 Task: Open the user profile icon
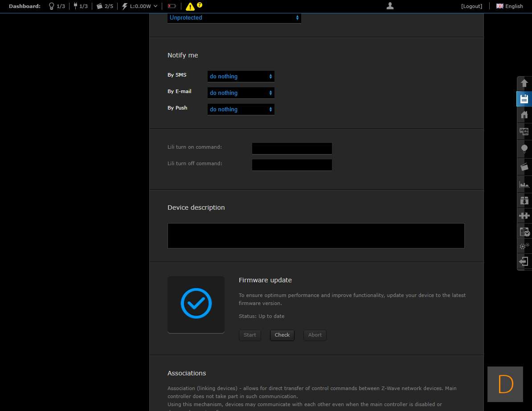tap(390, 6)
